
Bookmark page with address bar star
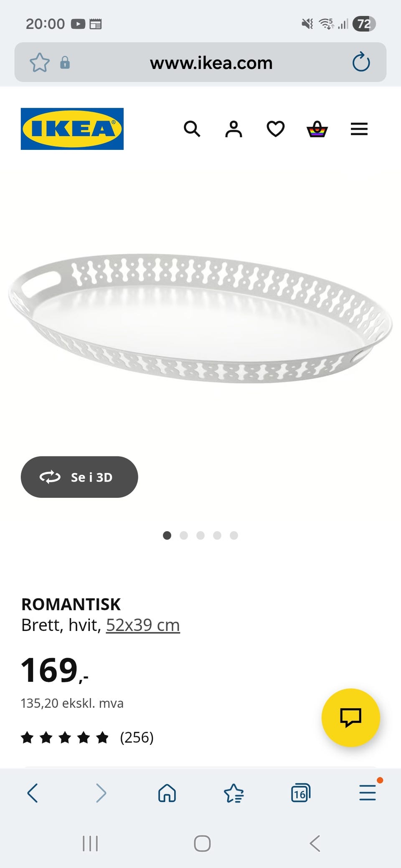pyautogui.click(x=40, y=63)
